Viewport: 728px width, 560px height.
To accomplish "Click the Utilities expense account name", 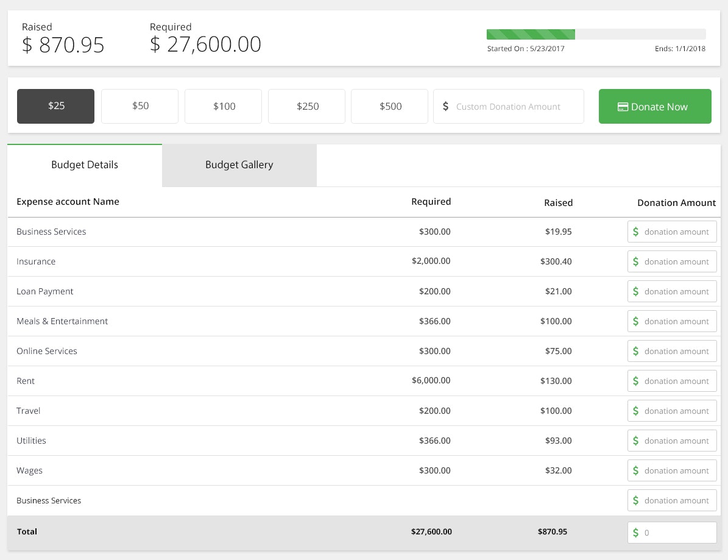I will (31, 440).
